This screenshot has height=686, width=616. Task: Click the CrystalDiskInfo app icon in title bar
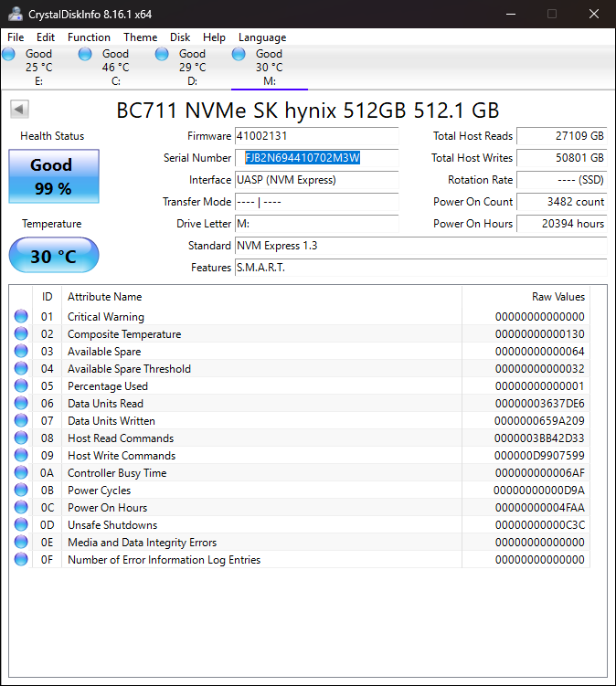pos(16,14)
